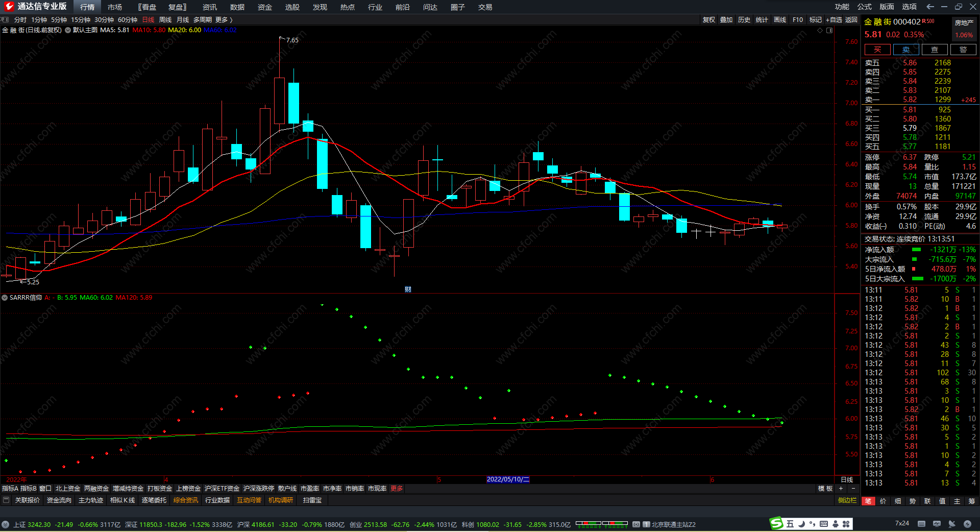
Task: Expand the 更多 period dropdown
Action: point(224,20)
